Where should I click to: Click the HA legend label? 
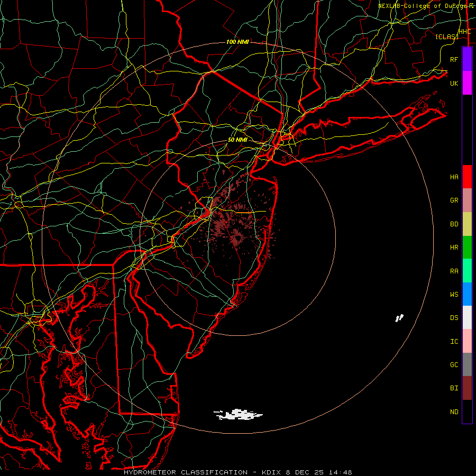click(454, 177)
